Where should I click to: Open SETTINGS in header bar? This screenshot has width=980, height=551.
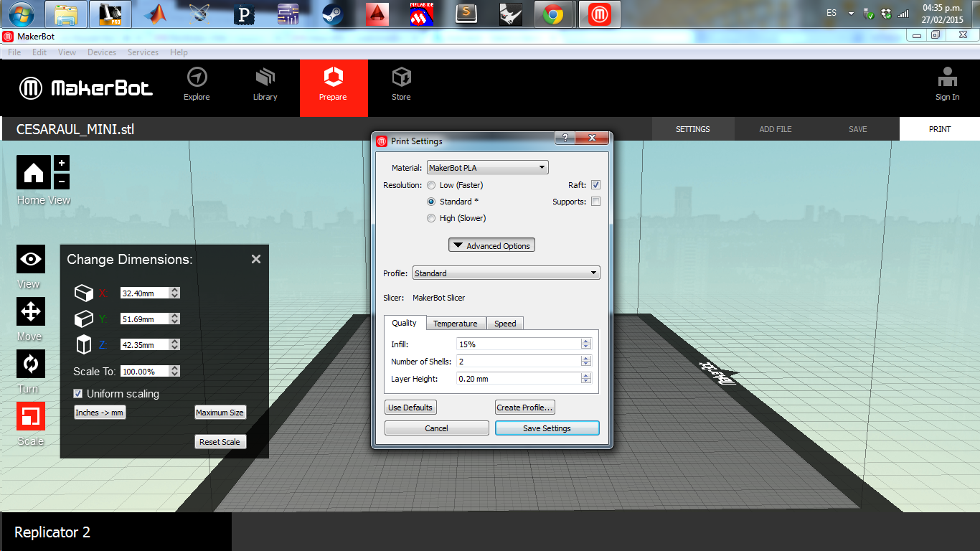click(x=693, y=129)
